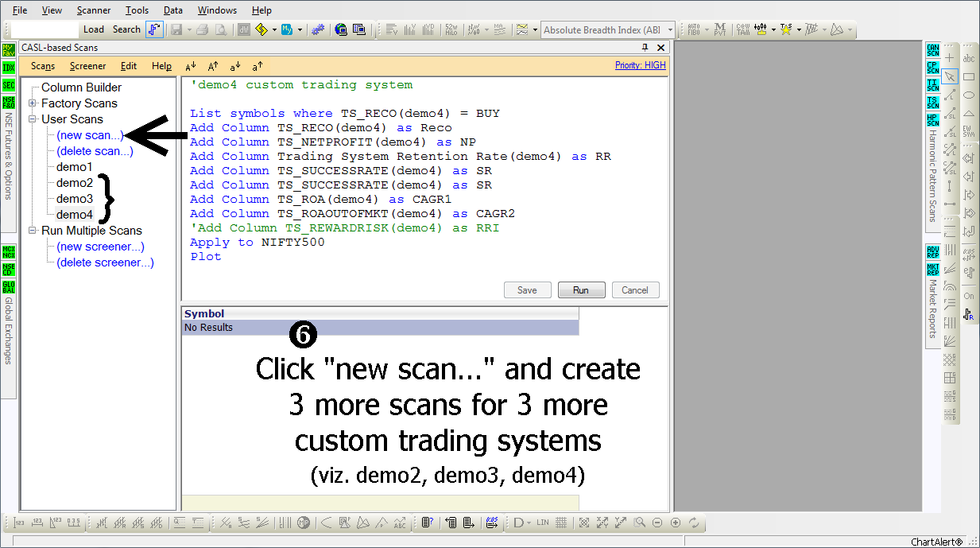Open the Scans menu in CASL panel
The image size is (980, 548).
pos(43,66)
